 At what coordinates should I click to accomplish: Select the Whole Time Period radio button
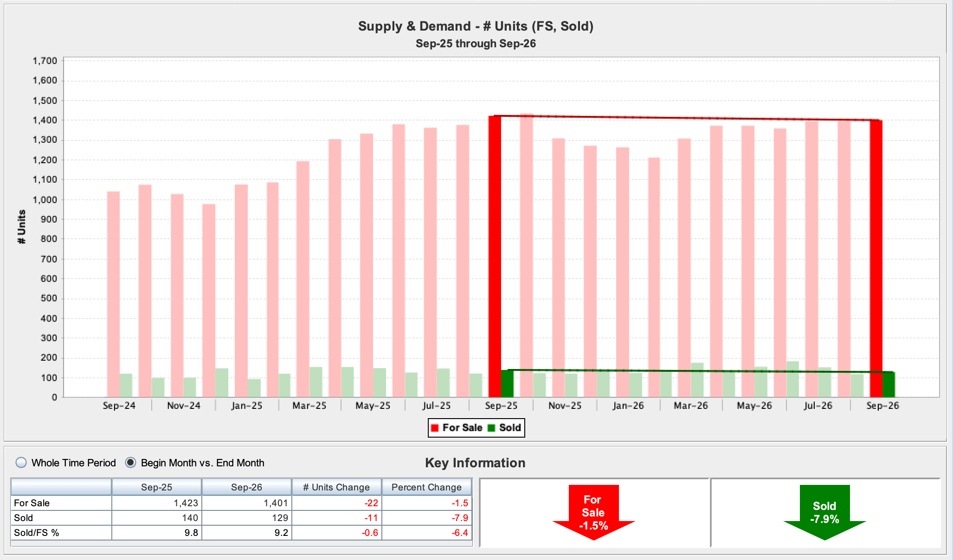(x=21, y=463)
